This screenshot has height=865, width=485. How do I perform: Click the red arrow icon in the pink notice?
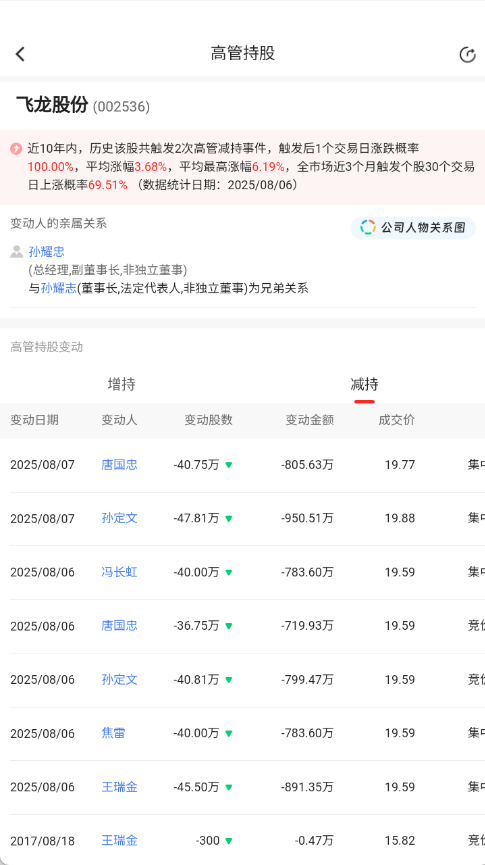click(16, 148)
